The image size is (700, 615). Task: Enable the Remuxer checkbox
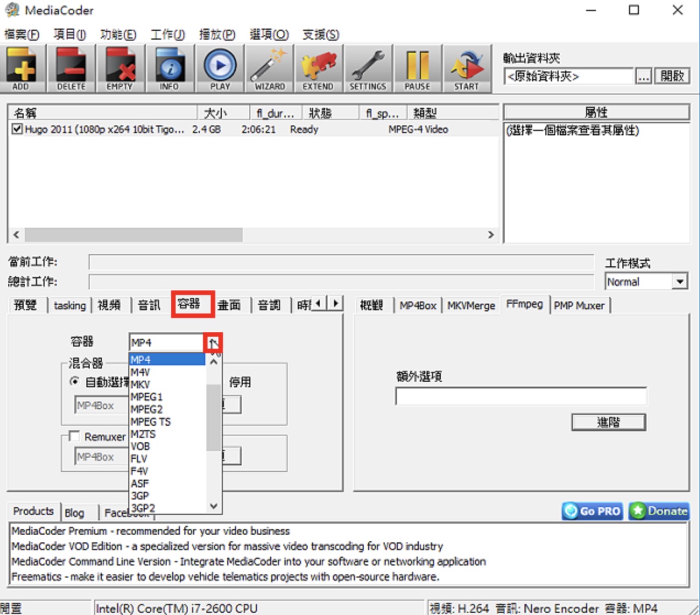pyautogui.click(x=74, y=436)
